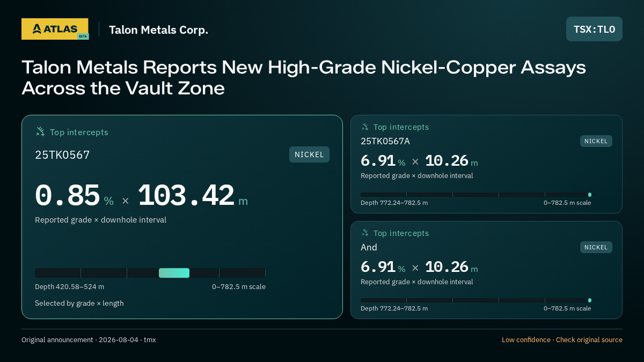Click highlighted segment on 420.58–524 m depth bar
Image resolution: width=644 pixels, height=362 pixels.
pos(174,273)
